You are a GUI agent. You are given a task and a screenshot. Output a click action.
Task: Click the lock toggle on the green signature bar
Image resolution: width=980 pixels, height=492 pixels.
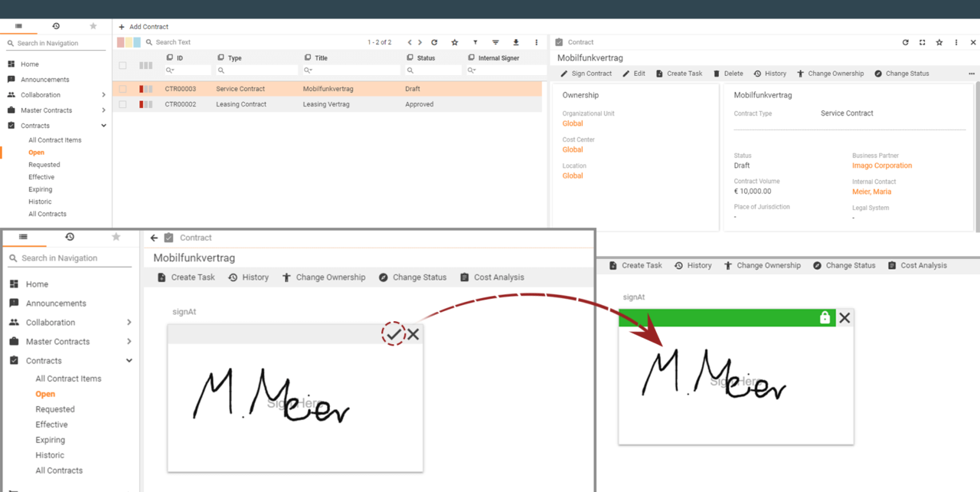coord(825,317)
